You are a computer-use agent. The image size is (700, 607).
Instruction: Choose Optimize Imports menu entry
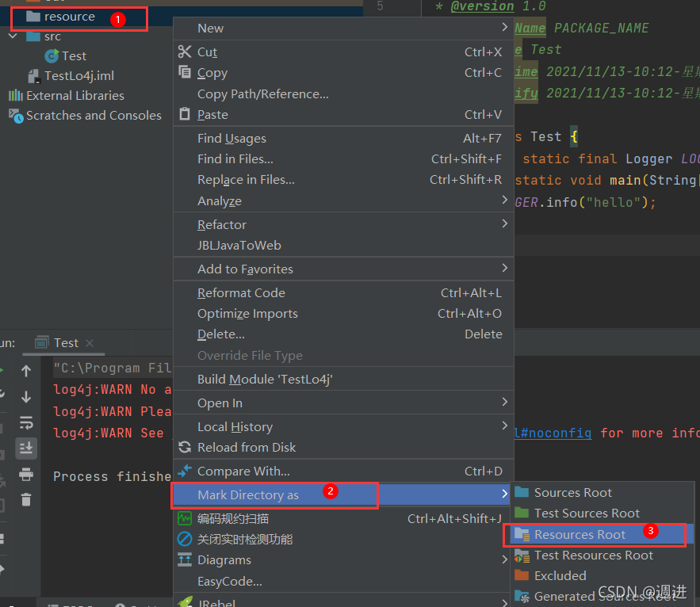click(x=343, y=313)
